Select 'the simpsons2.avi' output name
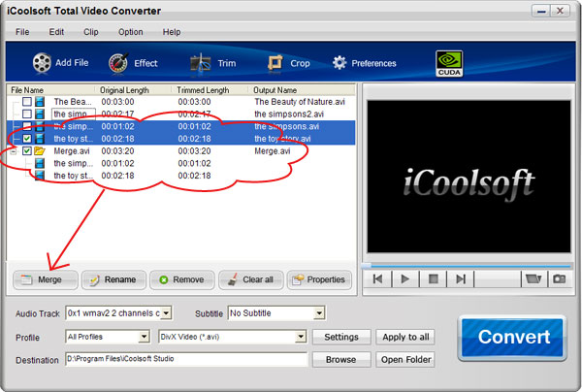This screenshot has width=582, height=392. click(289, 114)
